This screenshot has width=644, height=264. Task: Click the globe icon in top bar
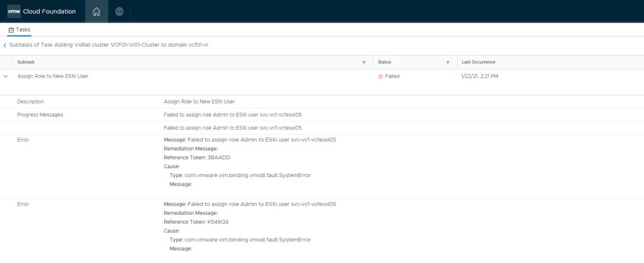tap(119, 11)
